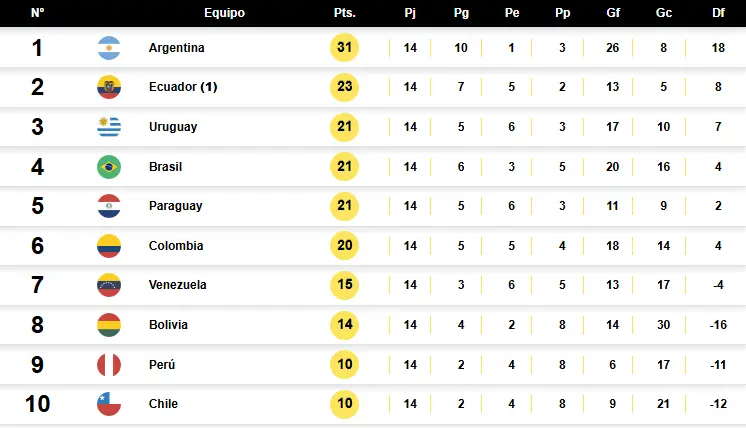Screen dimensions: 746x428
Task: Click the Gf column header
Action: point(613,13)
